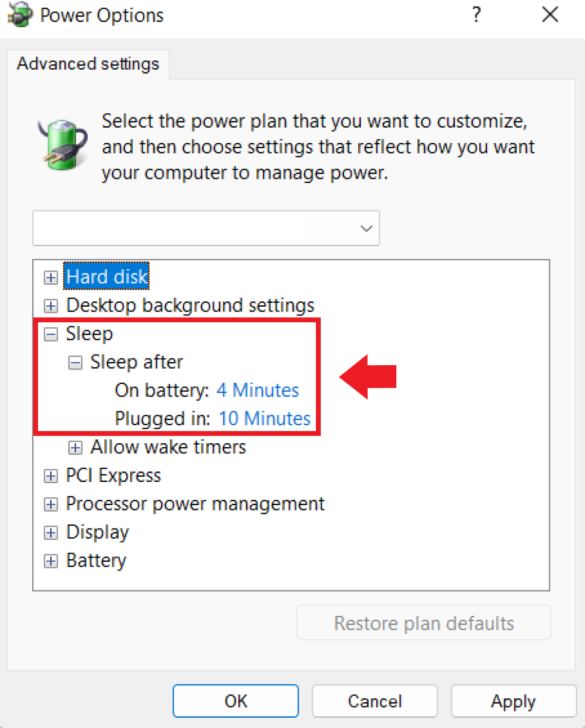Viewport: 585px width, 728px height.
Task: Collapse the Sleep node
Action: click(51, 334)
